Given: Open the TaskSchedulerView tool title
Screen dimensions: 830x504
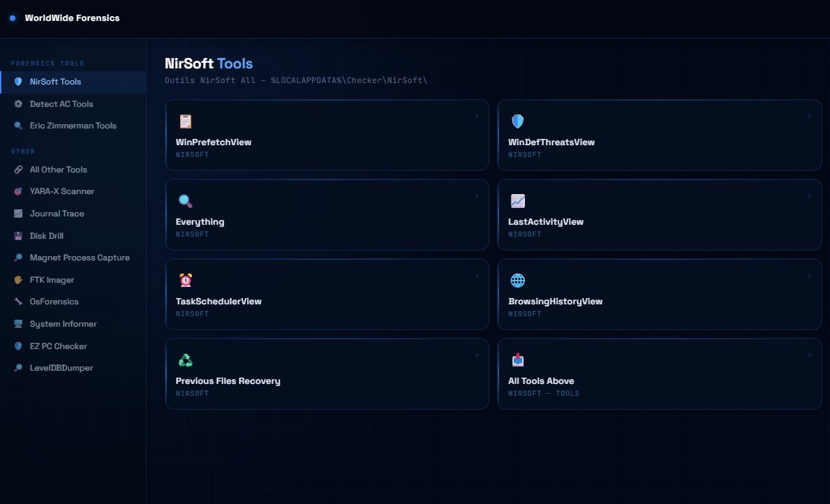Looking at the screenshot, I should pyautogui.click(x=218, y=302).
